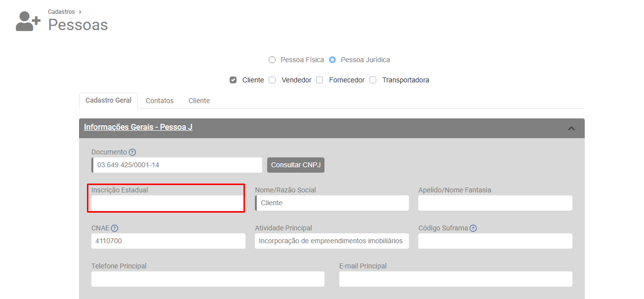Check the Transportadora checkbox

click(373, 80)
